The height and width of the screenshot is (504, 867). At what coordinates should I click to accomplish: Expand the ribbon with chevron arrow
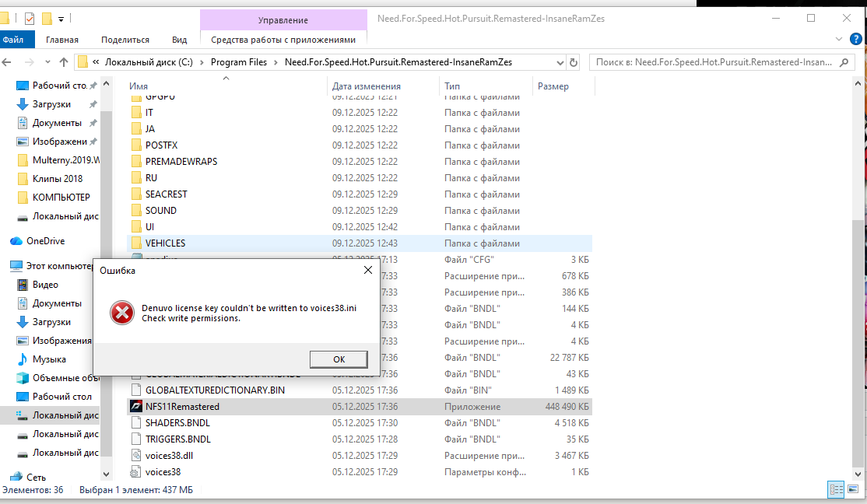click(x=838, y=40)
